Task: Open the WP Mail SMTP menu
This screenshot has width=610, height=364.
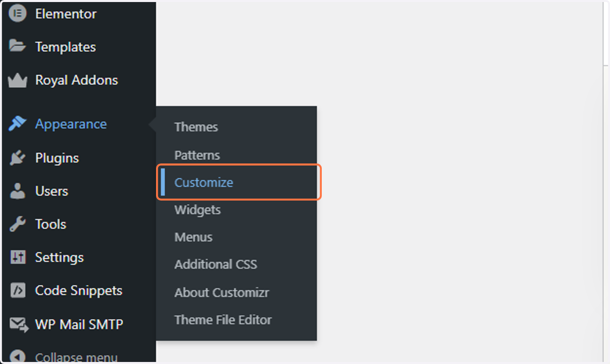Action: click(79, 324)
